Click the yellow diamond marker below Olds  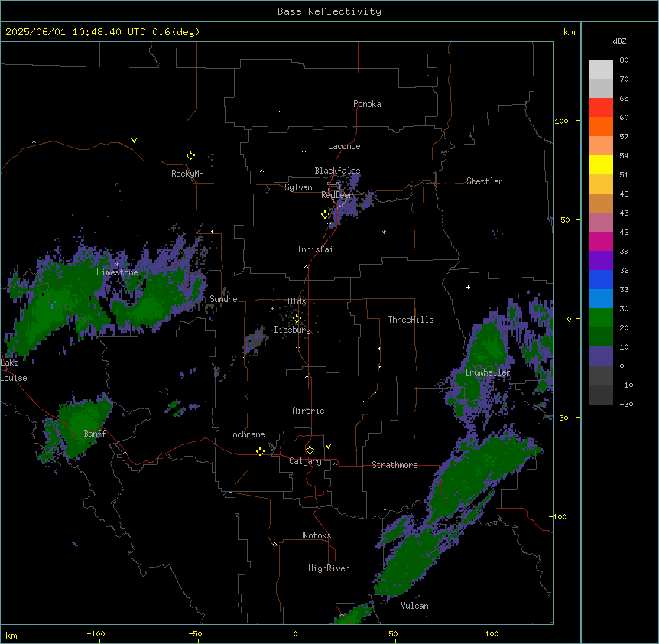click(297, 319)
